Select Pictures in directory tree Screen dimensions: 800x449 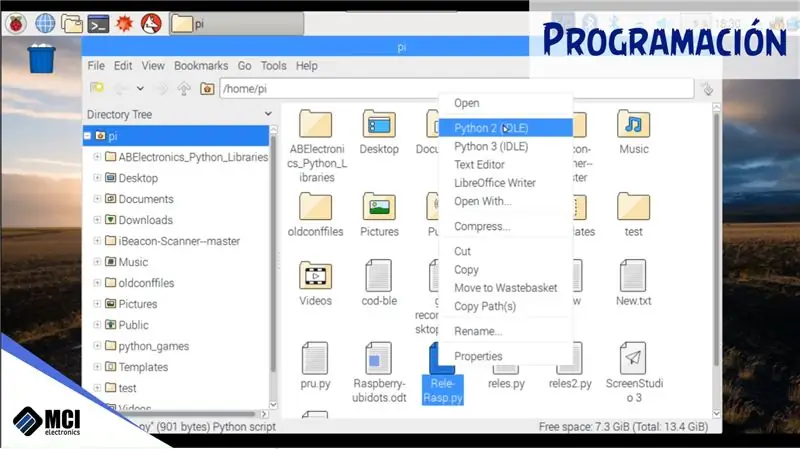(138, 304)
